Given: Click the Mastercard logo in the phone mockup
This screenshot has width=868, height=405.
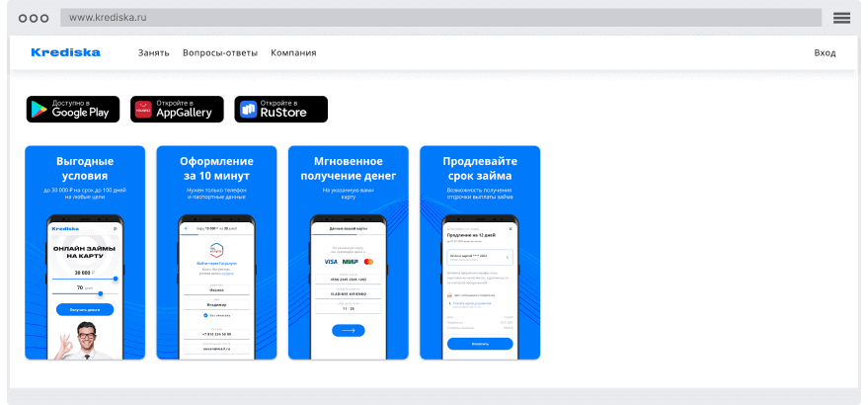Looking at the screenshot, I should [369, 262].
